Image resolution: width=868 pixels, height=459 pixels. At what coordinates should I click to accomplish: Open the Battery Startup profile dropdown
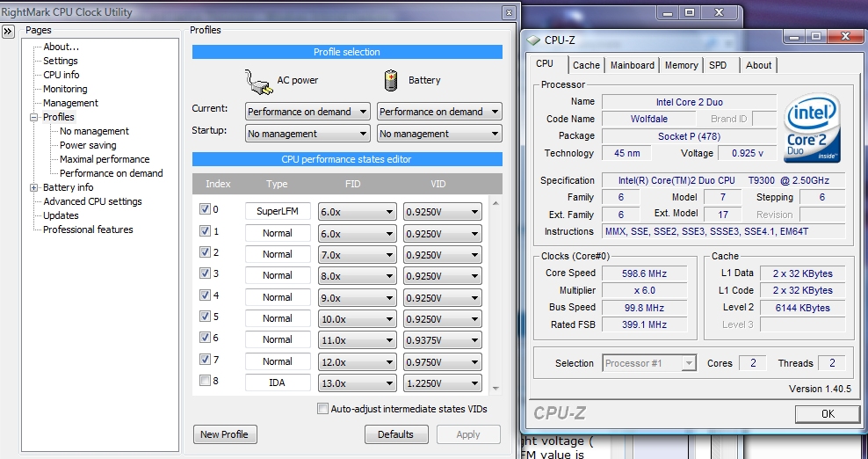438,134
